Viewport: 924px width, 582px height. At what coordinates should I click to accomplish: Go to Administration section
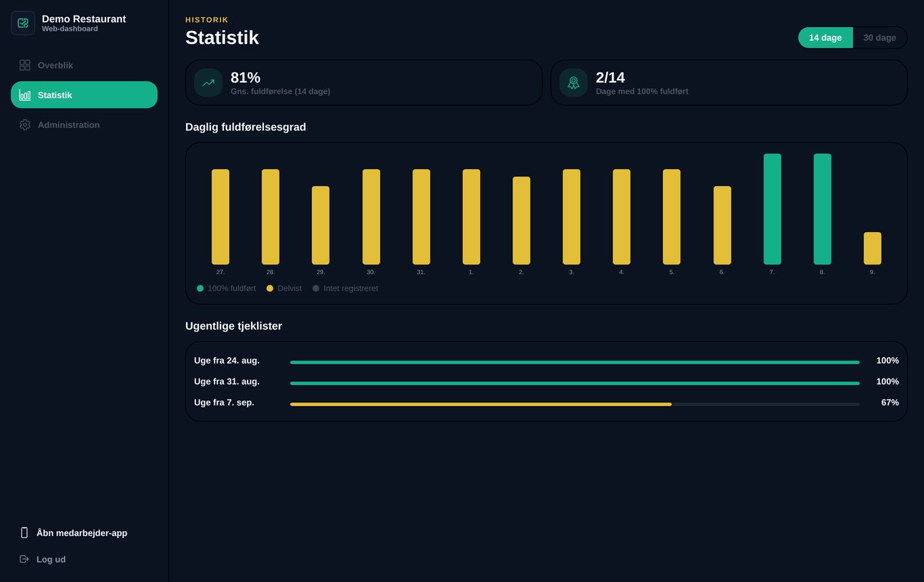click(84, 125)
